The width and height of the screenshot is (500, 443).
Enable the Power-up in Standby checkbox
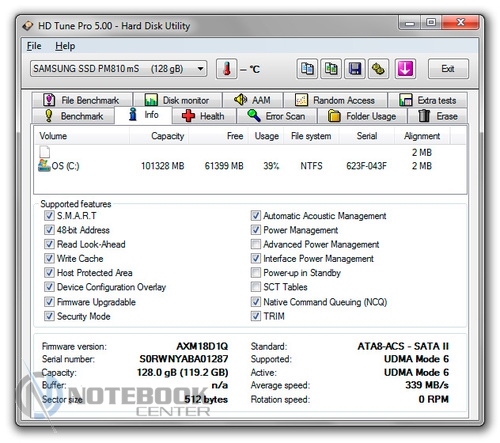pos(256,272)
